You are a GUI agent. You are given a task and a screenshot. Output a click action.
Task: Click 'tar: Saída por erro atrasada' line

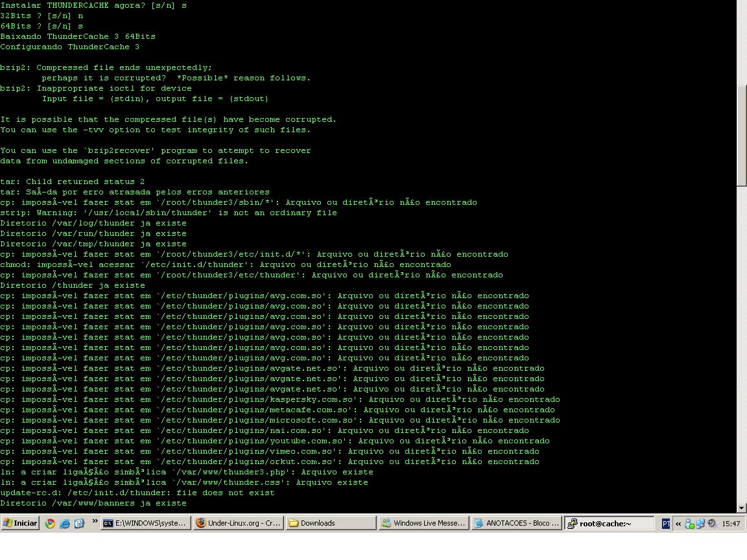pos(135,192)
